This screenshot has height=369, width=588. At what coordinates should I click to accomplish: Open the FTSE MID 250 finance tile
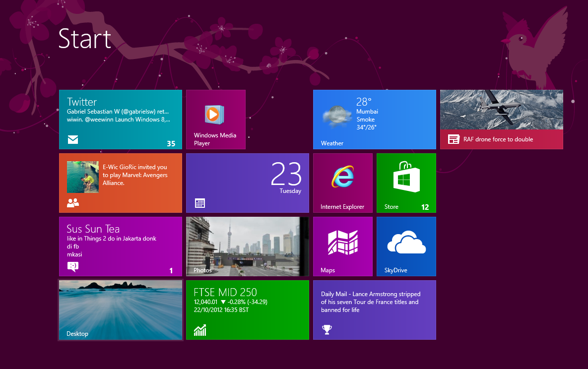[248, 310]
